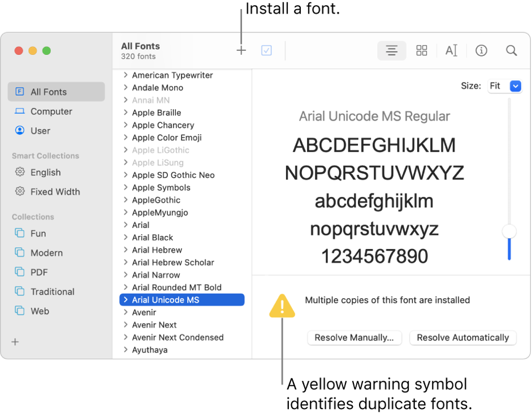This screenshot has height=417, width=532.
Task: Click the plus icon to install a font
Action: 241,51
